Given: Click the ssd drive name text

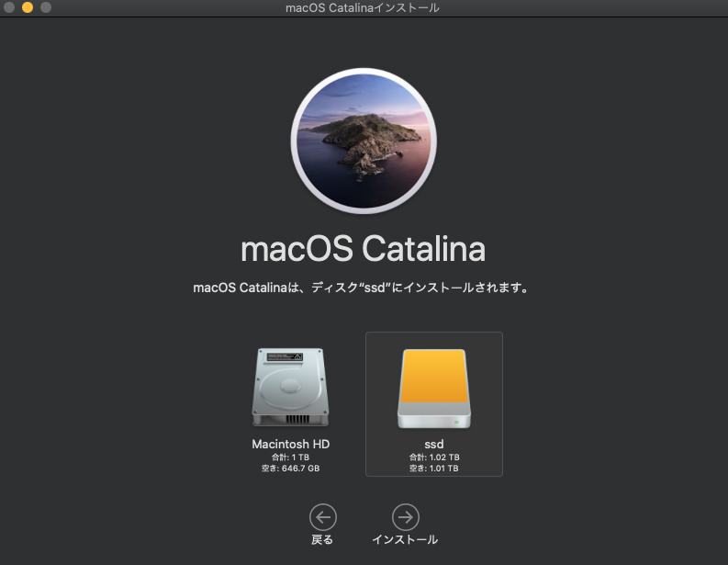Looking at the screenshot, I should [434, 445].
